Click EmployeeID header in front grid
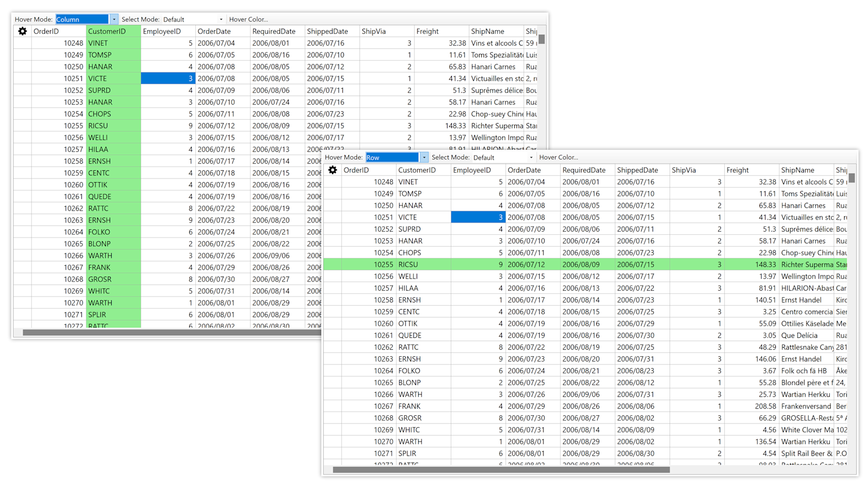This screenshot has width=868, height=488. 478,170
